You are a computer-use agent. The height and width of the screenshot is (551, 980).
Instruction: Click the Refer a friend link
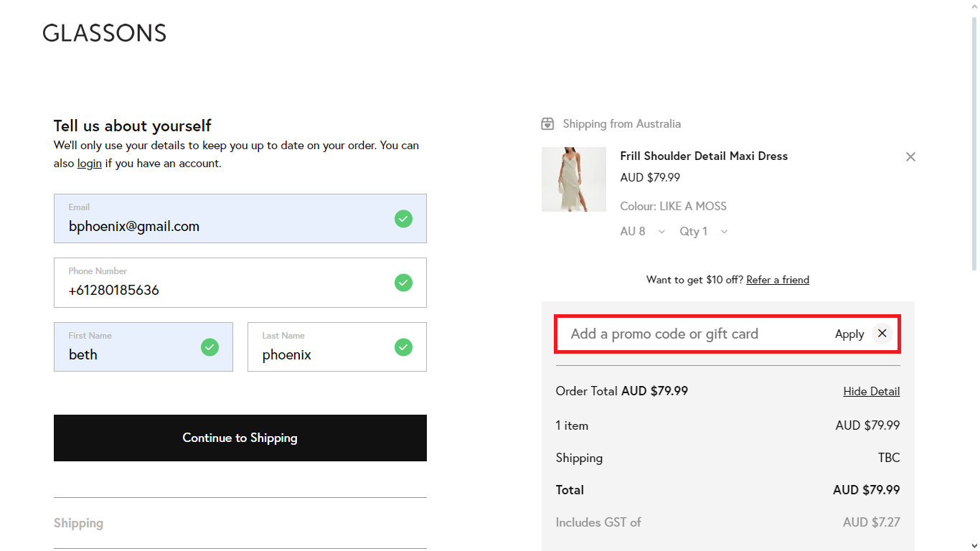pyautogui.click(x=778, y=279)
